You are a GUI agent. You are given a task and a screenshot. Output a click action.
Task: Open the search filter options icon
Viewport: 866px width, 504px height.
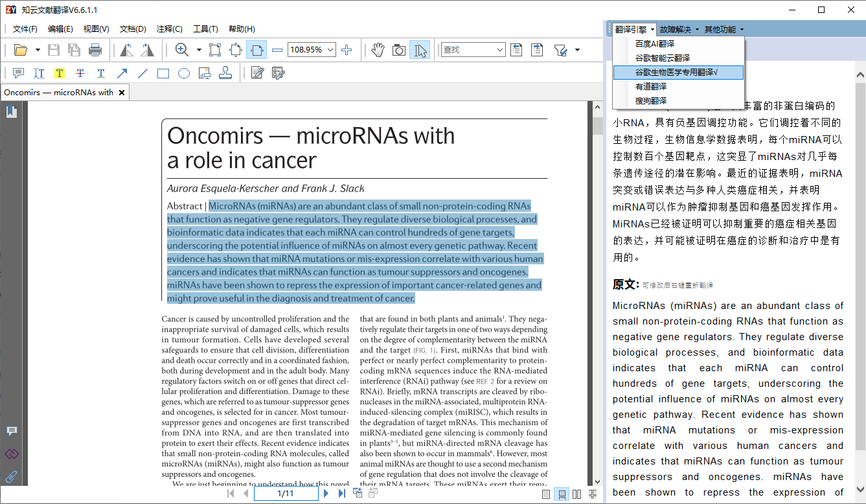click(560, 50)
